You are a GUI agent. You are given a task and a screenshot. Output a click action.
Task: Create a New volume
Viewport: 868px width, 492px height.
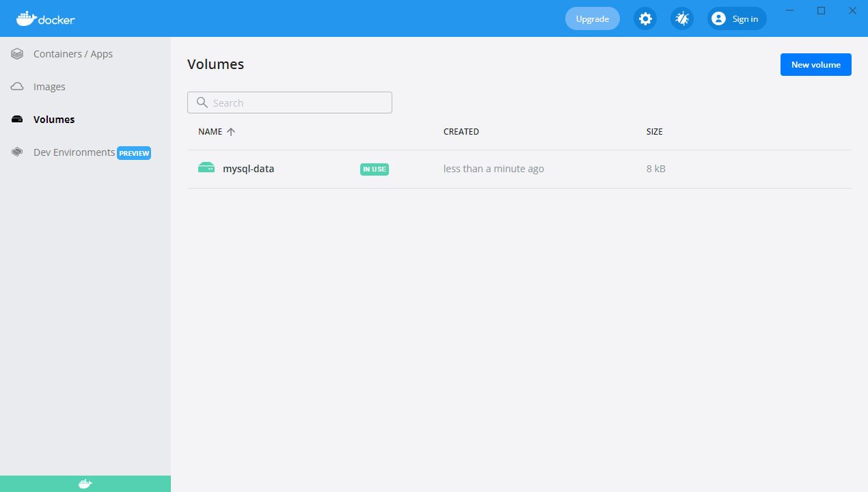point(816,64)
